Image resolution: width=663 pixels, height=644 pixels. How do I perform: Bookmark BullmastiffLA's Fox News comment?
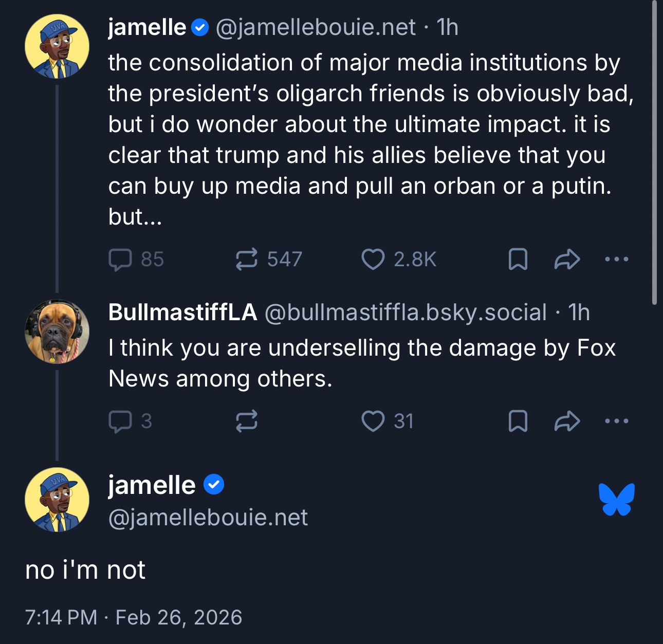518,421
